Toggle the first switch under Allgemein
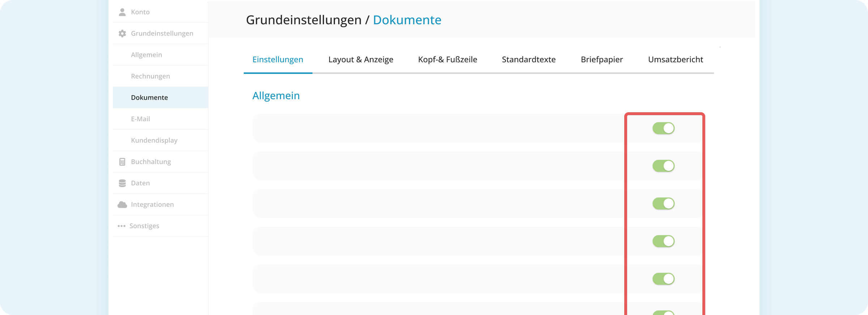Image resolution: width=868 pixels, height=315 pixels. pos(664,128)
